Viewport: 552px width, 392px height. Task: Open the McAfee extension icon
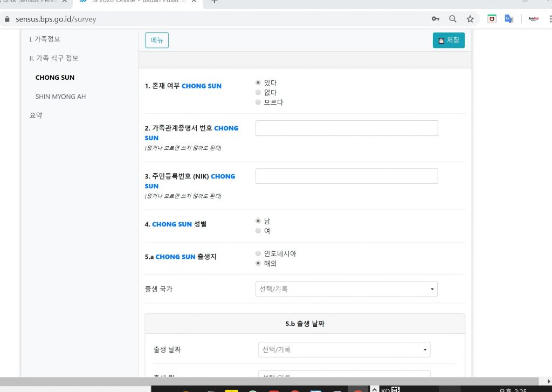[492, 19]
